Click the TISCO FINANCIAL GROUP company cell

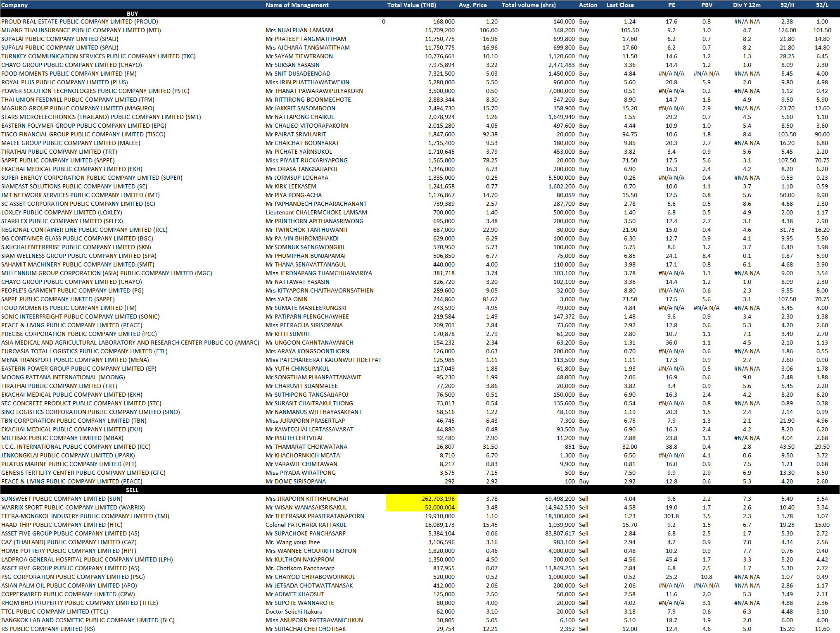83,134
